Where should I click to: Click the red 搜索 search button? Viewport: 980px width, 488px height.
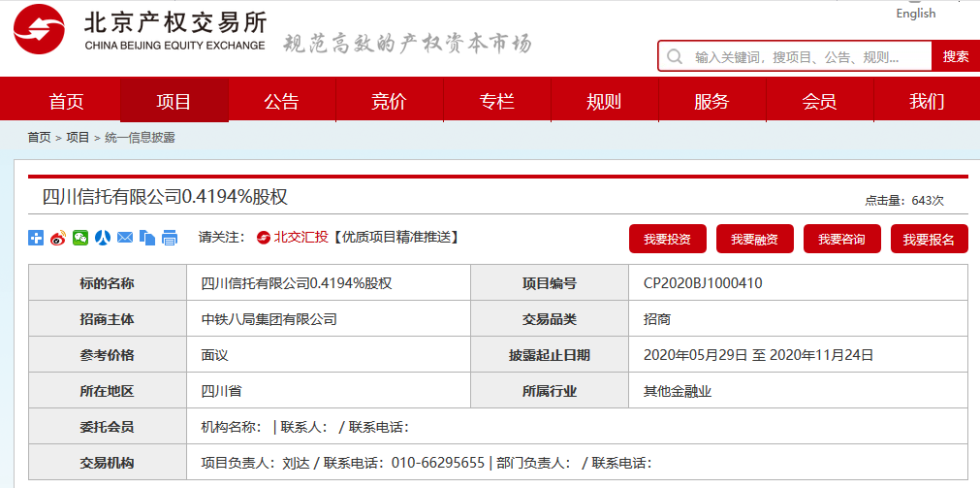coord(956,56)
